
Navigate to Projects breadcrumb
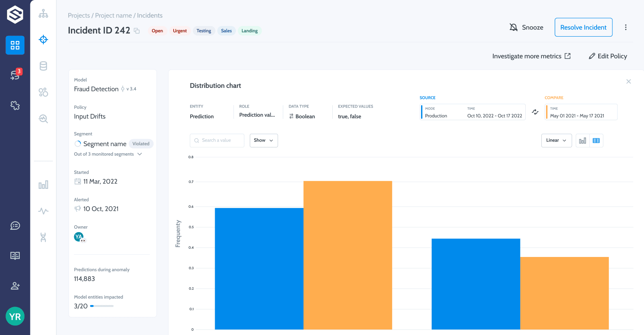click(x=79, y=15)
